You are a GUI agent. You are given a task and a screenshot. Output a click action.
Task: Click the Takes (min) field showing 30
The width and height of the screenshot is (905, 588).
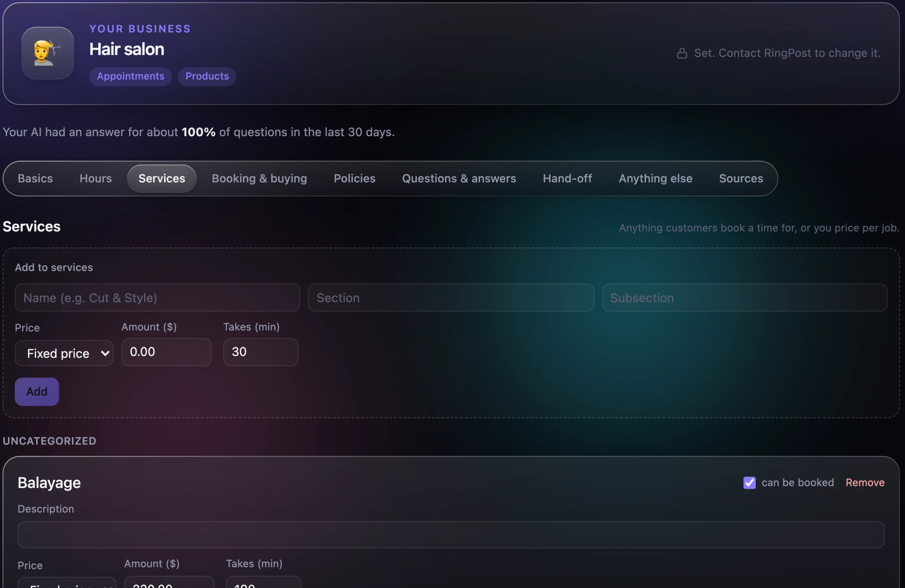tap(261, 352)
